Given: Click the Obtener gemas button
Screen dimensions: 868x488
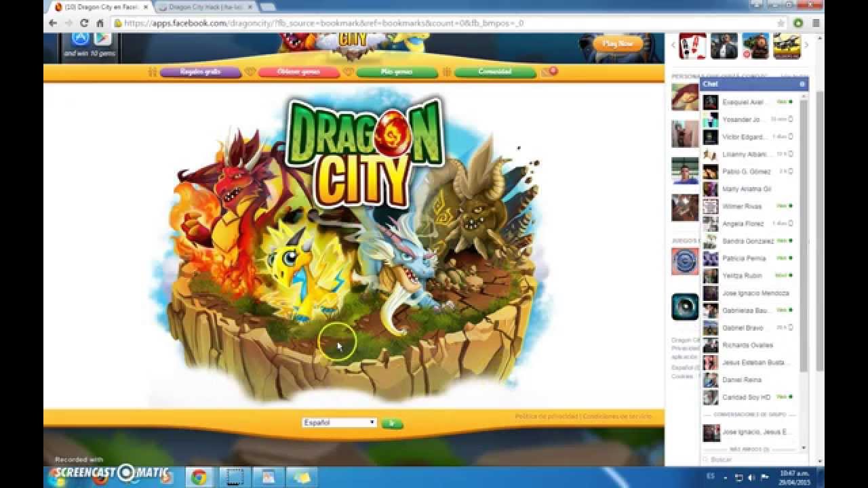Looking at the screenshot, I should [298, 72].
